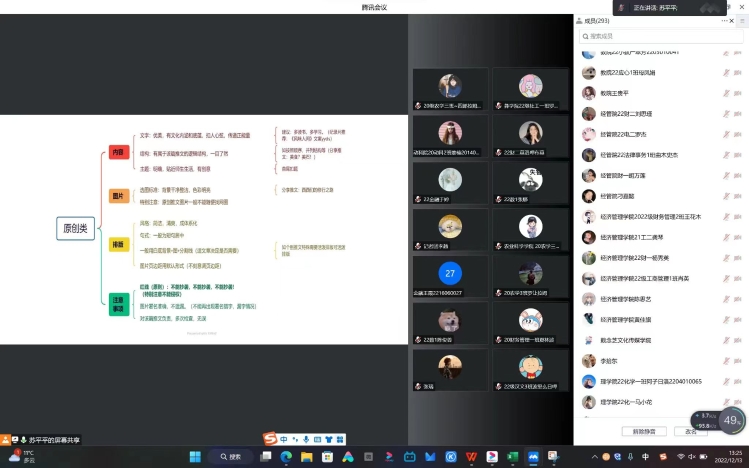Open WPS Office from taskbar

471,457
